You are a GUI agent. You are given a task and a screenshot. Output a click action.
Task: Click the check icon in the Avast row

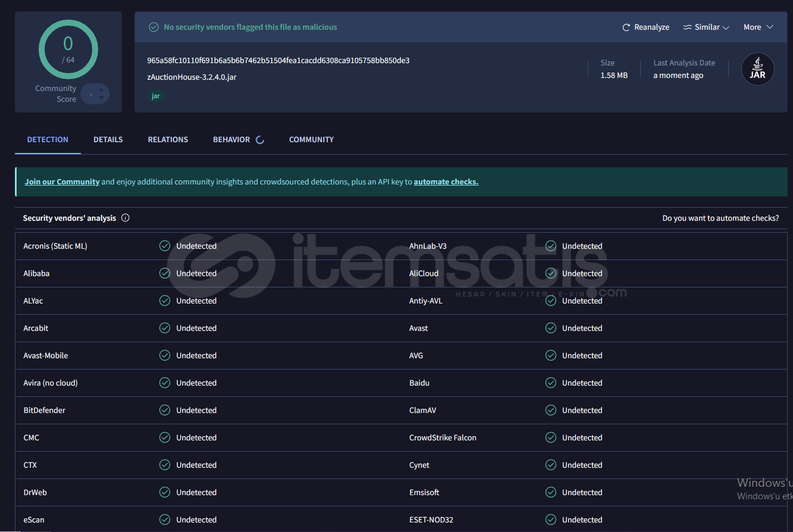click(551, 328)
